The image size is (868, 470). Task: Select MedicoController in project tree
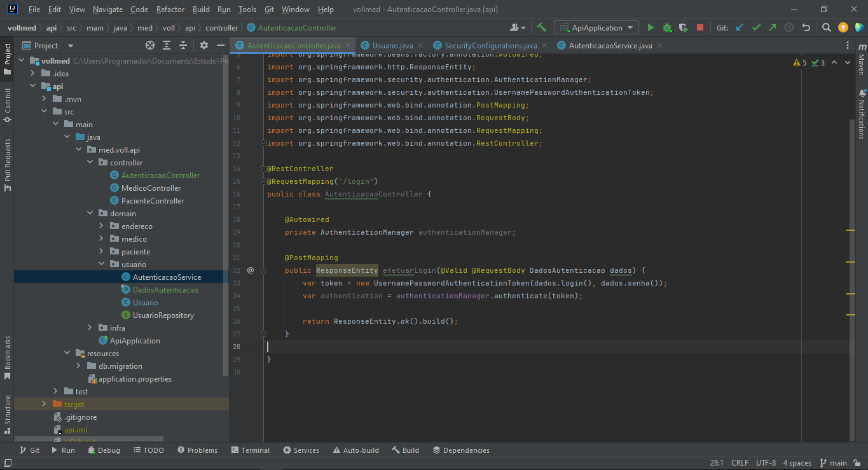[x=151, y=188]
